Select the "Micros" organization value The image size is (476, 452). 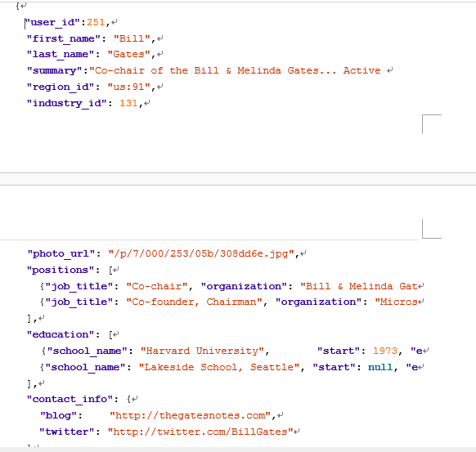[x=396, y=302]
